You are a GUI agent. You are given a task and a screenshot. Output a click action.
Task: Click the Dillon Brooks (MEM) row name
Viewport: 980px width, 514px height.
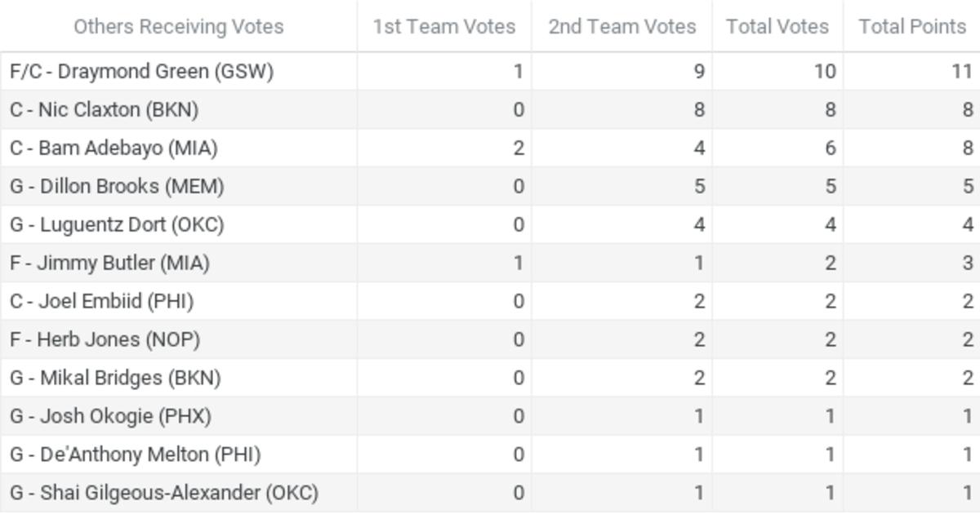pos(117,187)
